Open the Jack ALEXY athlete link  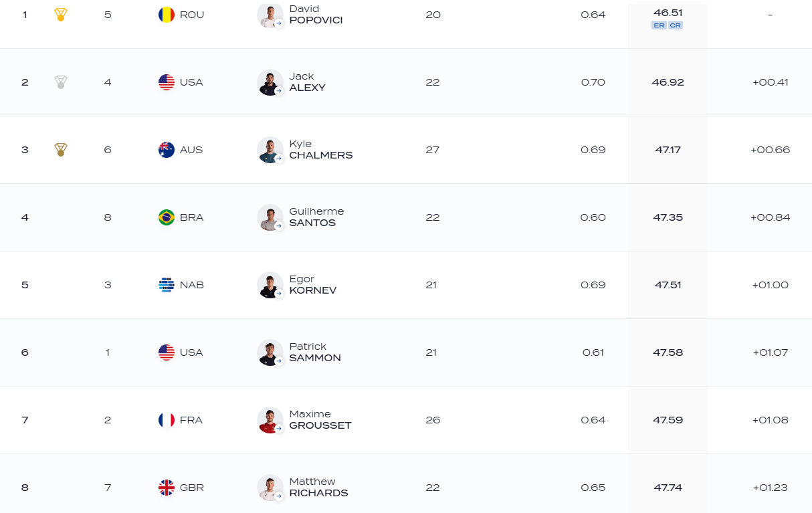click(308, 82)
